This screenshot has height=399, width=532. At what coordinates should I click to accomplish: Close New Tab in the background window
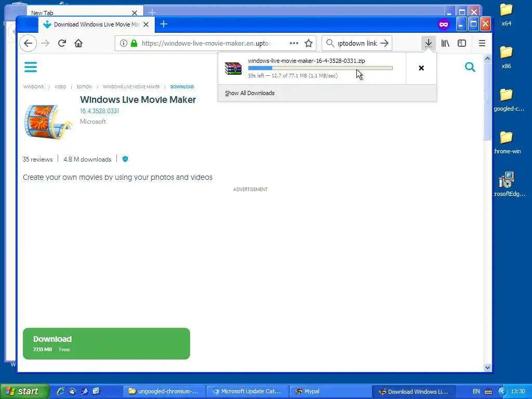135,13
